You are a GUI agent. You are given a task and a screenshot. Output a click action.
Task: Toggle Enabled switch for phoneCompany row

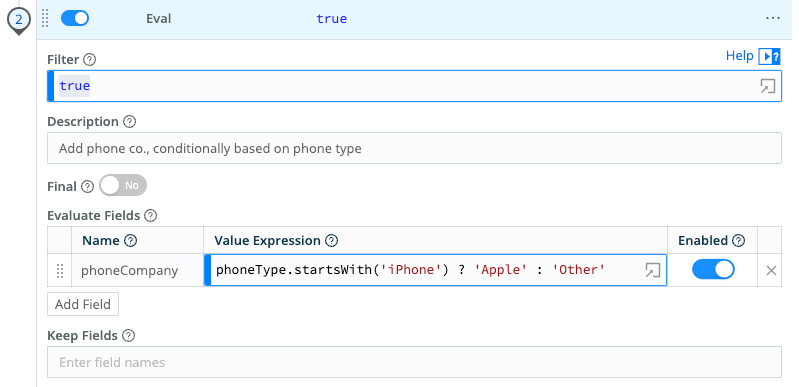coord(713,269)
